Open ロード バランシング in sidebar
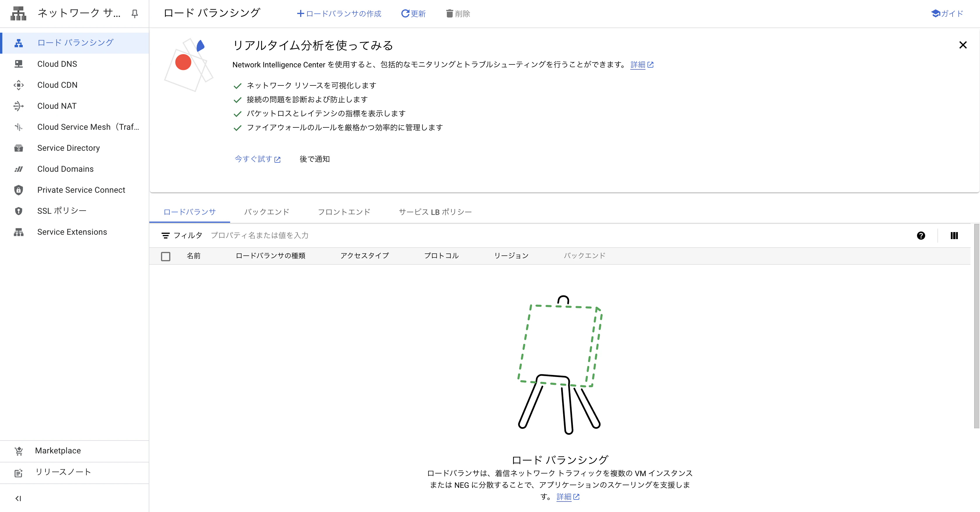This screenshot has height=512, width=980. 75,43
